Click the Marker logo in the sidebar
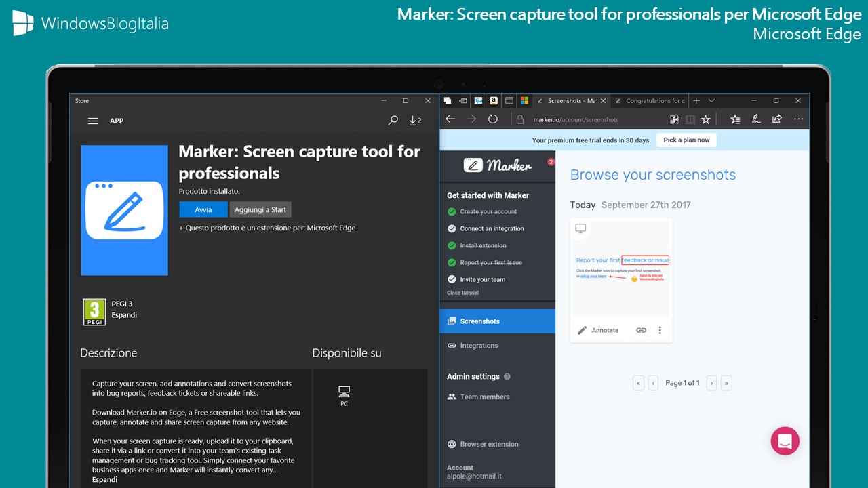The width and height of the screenshot is (868, 488). click(x=498, y=165)
